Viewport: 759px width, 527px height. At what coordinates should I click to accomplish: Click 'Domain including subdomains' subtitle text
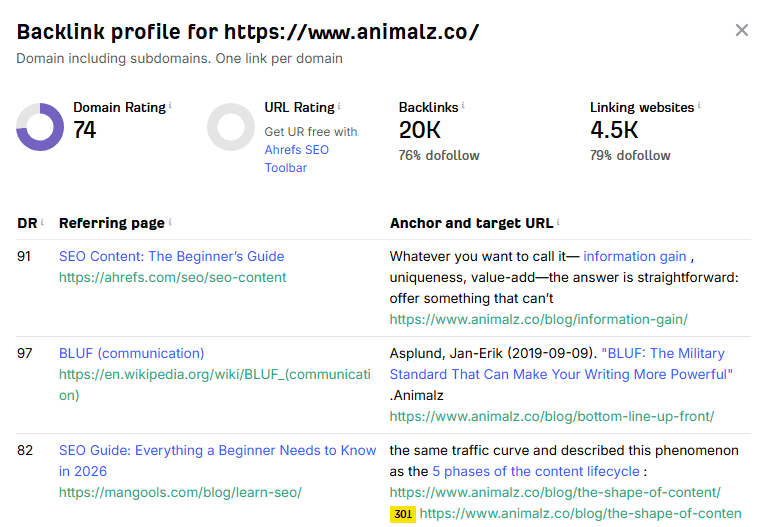180,58
